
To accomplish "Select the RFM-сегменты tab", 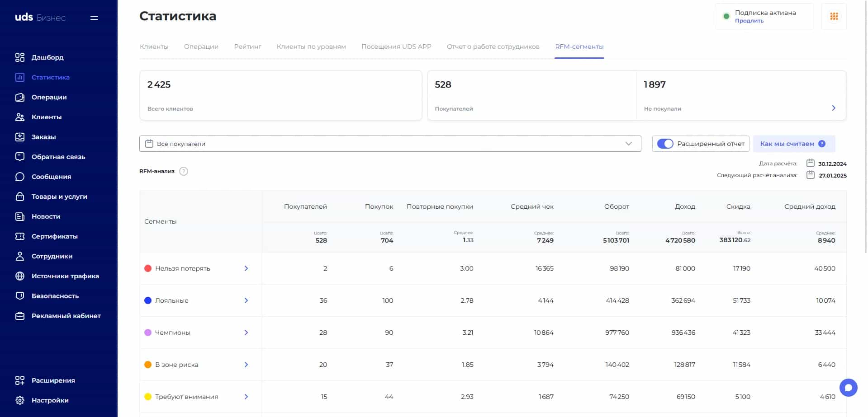I will tap(579, 47).
